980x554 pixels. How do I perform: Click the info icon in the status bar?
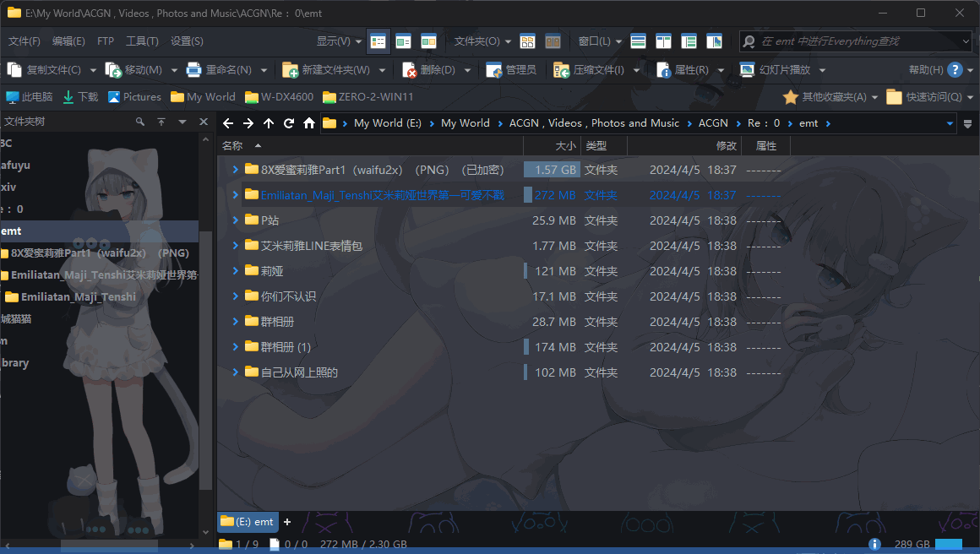coord(875,545)
